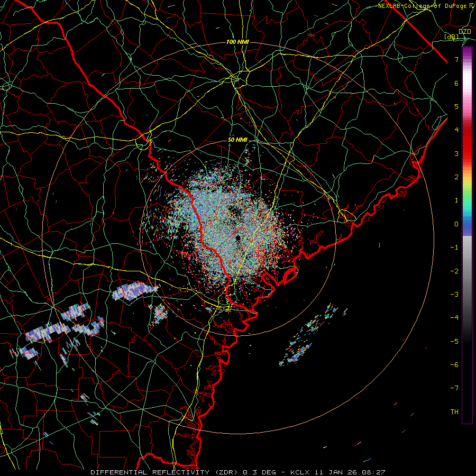This screenshot has width=476, height=476.
Task: Click the -1 value on the dB scale
Action: click(454, 248)
